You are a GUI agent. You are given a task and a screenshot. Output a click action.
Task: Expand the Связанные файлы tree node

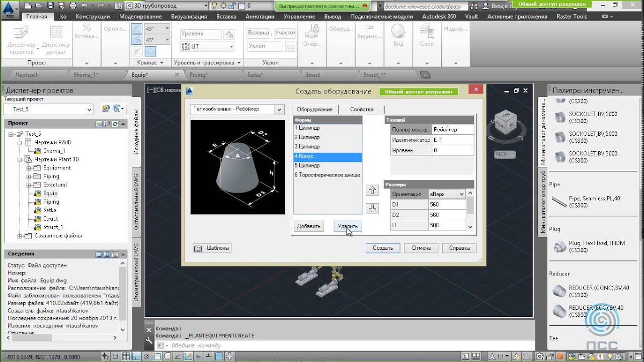click(x=20, y=235)
